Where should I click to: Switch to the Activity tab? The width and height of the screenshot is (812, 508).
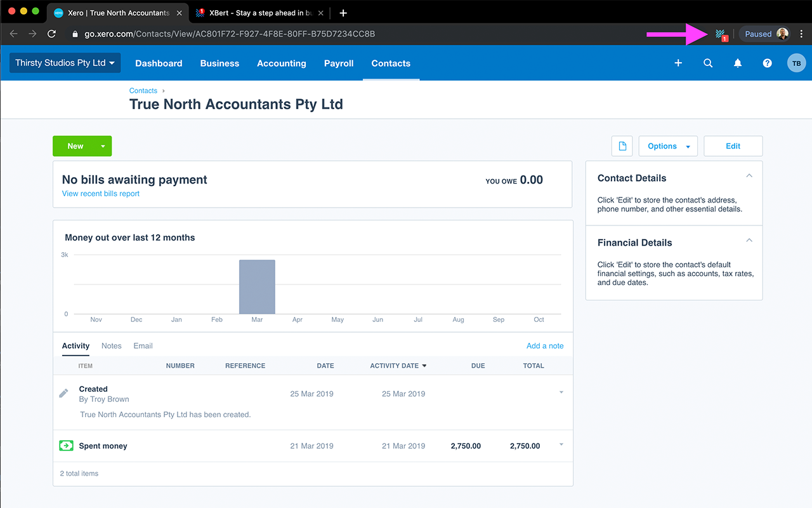point(75,346)
